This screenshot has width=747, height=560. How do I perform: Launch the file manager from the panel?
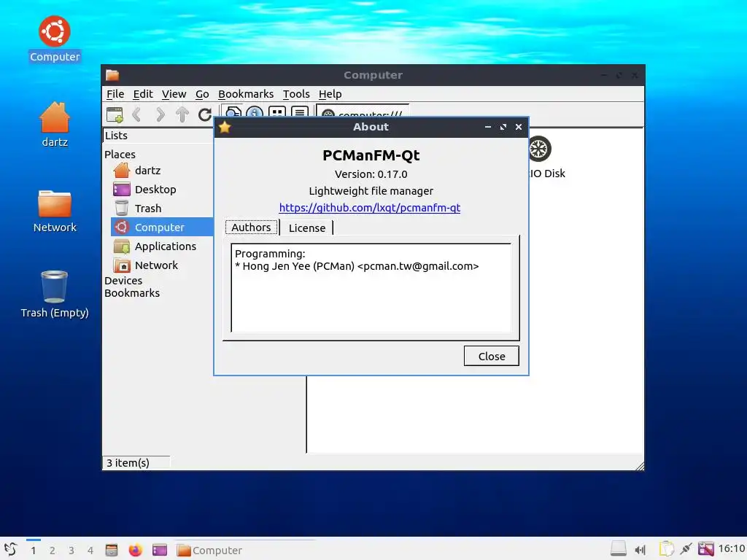point(112,550)
